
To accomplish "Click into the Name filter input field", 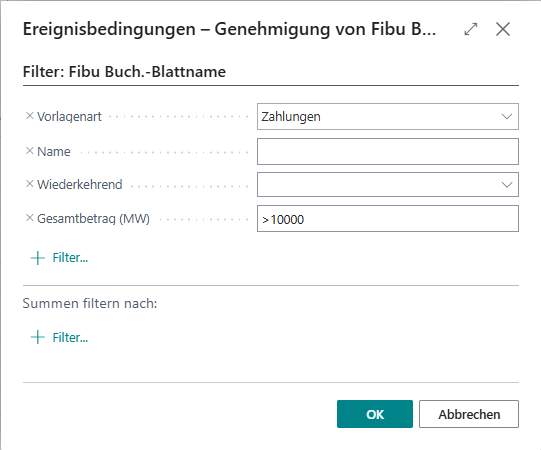I will [x=387, y=151].
